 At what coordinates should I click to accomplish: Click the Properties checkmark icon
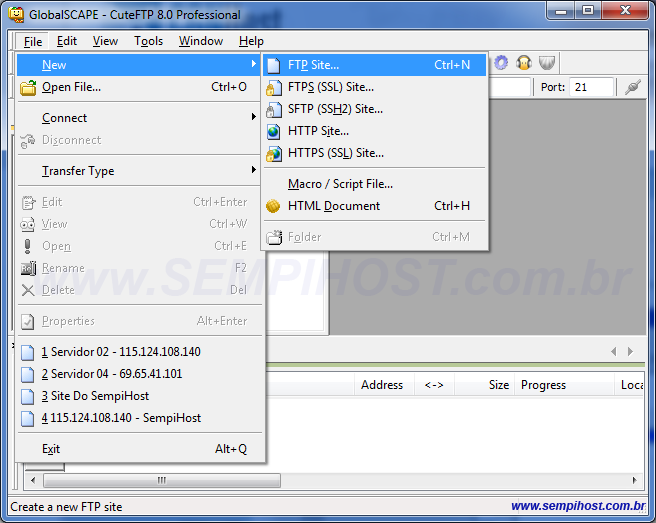[x=28, y=321]
